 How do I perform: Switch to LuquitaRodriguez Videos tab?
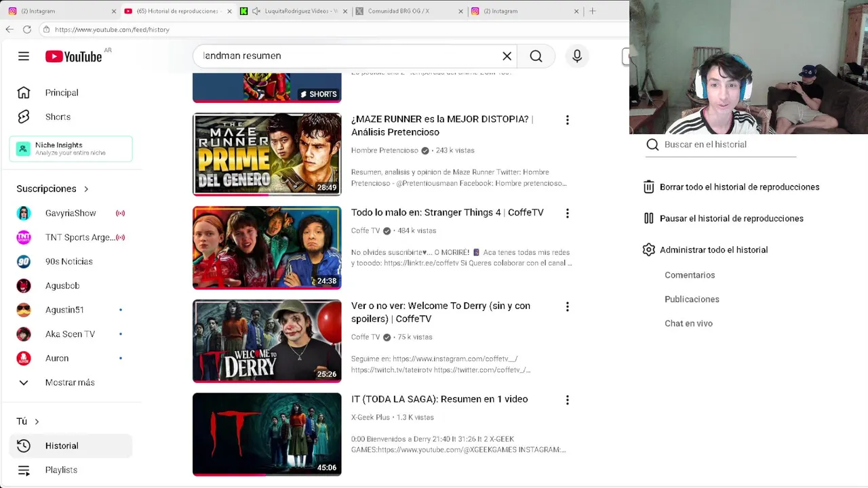click(x=293, y=11)
